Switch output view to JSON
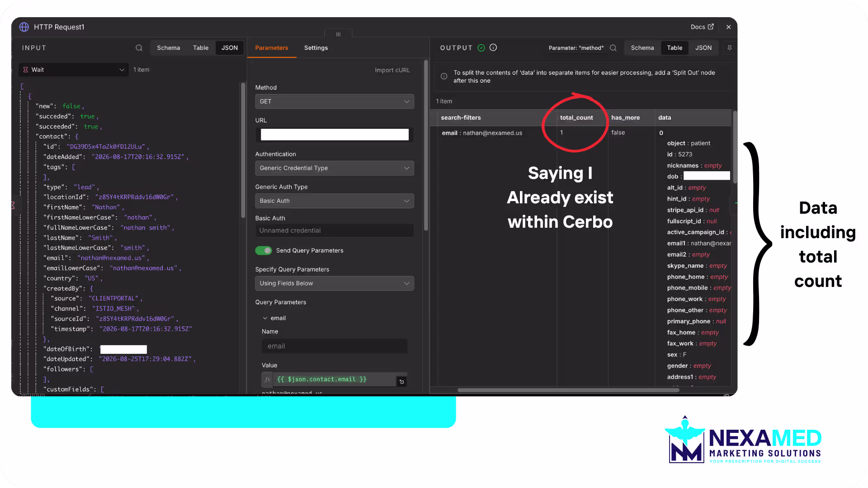 pos(703,48)
